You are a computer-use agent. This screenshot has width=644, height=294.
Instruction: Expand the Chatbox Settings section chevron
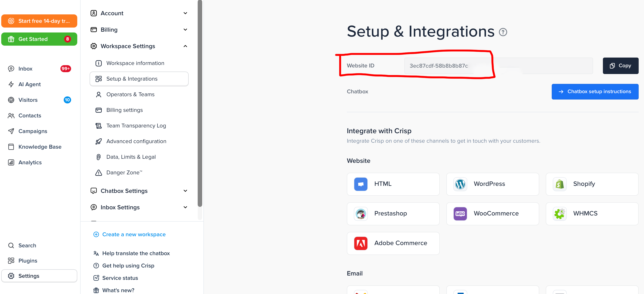click(x=185, y=191)
